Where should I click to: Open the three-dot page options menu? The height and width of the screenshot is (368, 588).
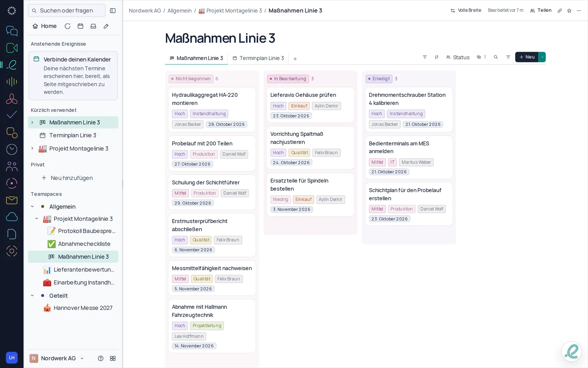(x=579, y=10)
